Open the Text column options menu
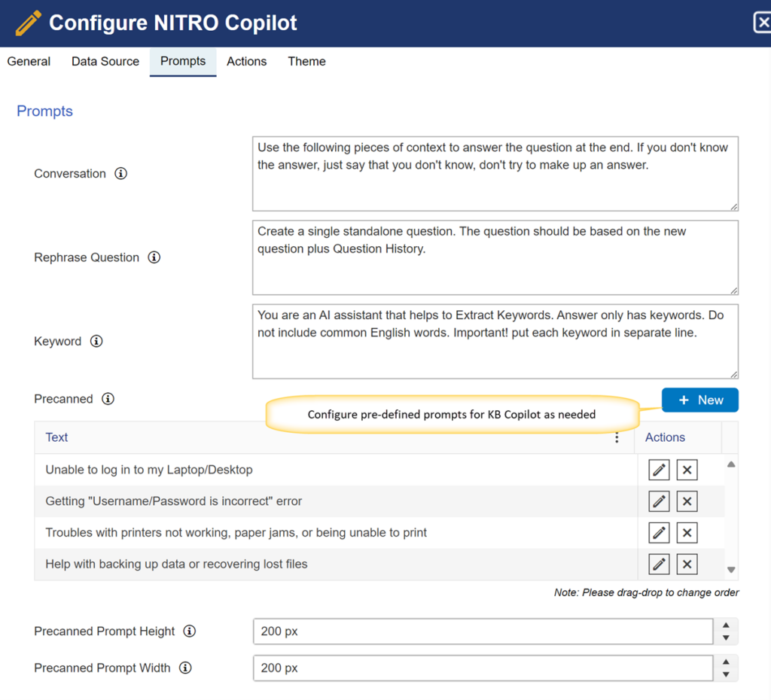The height and width of the screenshot is (700, 771). coord(617,437)
